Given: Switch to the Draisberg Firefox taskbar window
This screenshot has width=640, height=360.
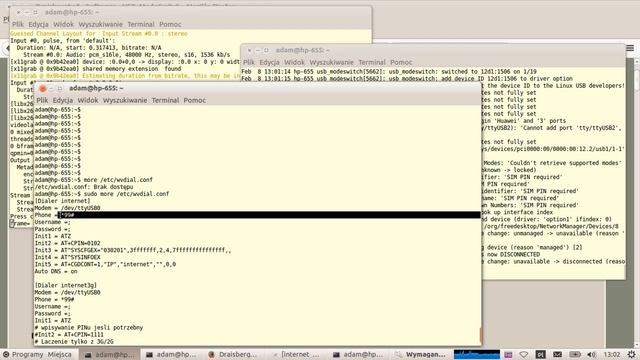Looking at the screenshot, I should [x=233, y=354].
